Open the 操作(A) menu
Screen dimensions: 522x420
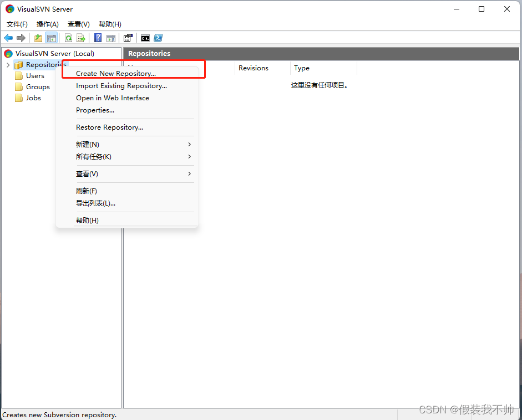[x=48, y=24]
